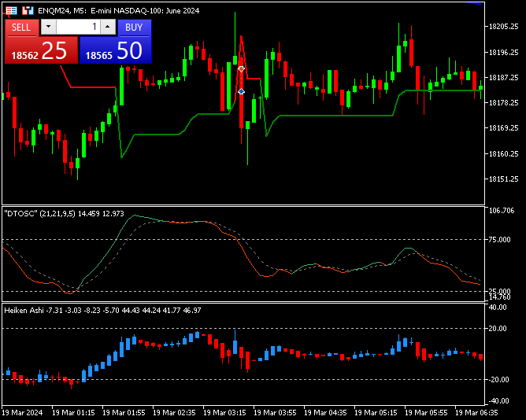
Task: Click the 18196.25 price scale label
Action: [503, 52]
